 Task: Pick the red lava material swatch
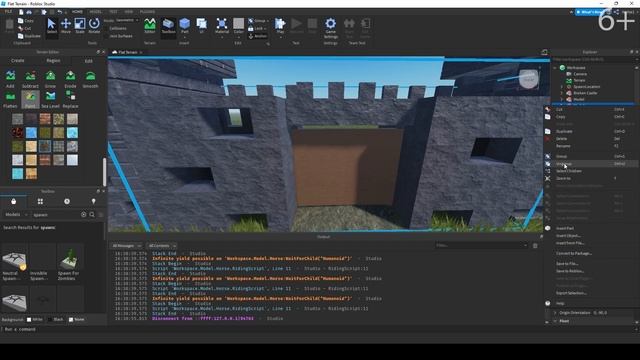pyautogui.click(x=17, y=133)
